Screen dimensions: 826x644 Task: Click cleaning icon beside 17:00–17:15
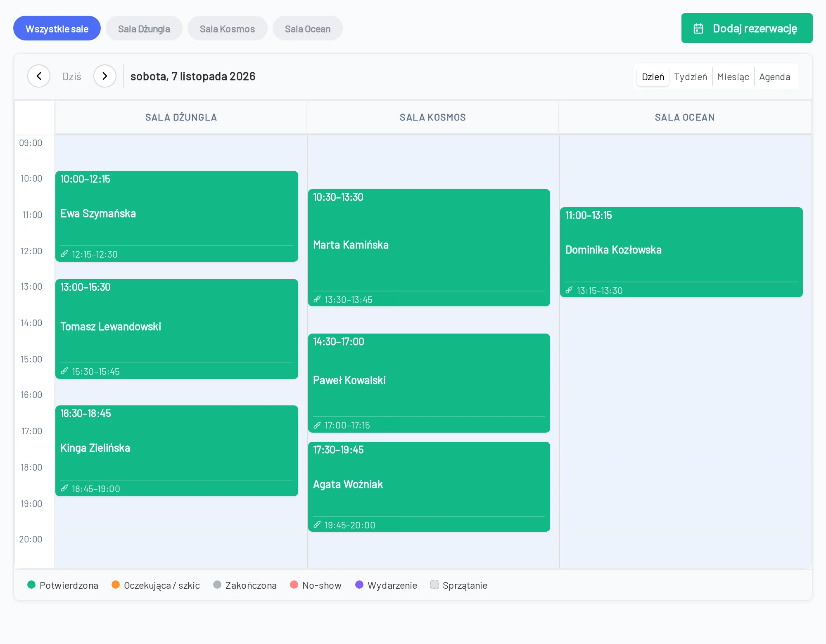click(x=317, y=425)
